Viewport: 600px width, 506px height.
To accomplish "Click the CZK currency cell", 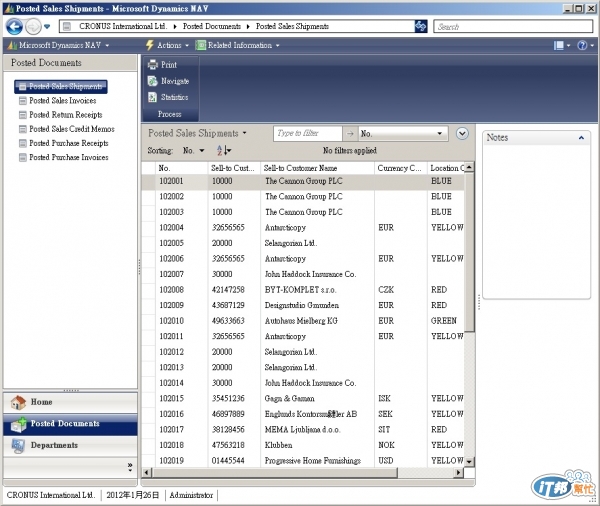I will (386, 290).
